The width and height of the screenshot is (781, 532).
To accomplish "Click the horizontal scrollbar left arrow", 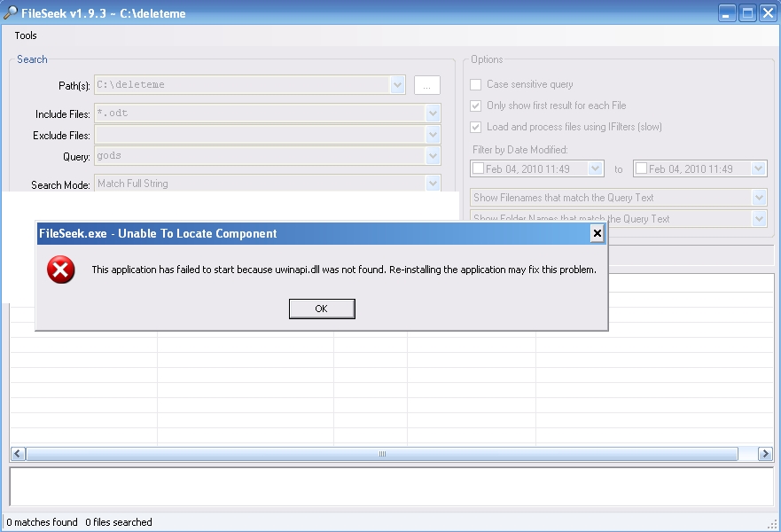I will 18,454.
